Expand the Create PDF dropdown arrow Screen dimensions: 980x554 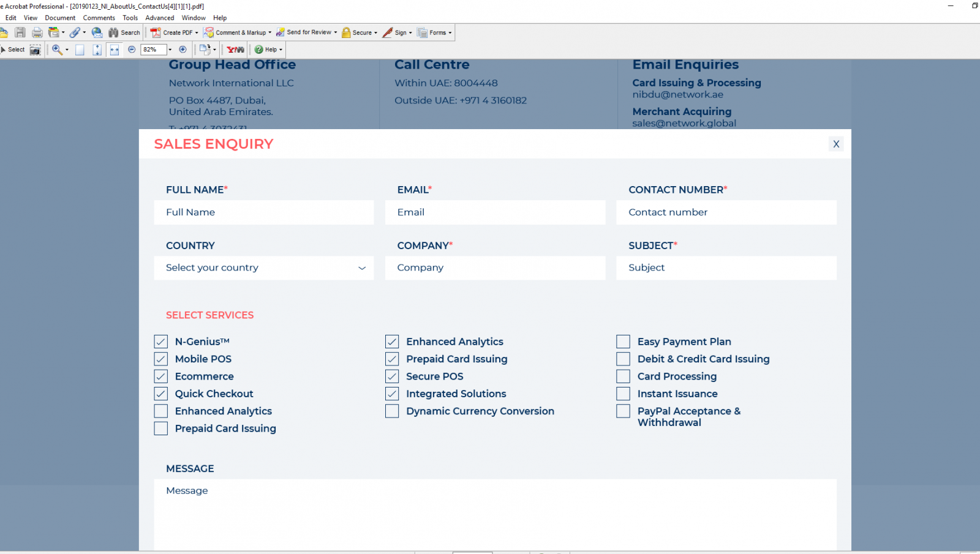point(197,33)
